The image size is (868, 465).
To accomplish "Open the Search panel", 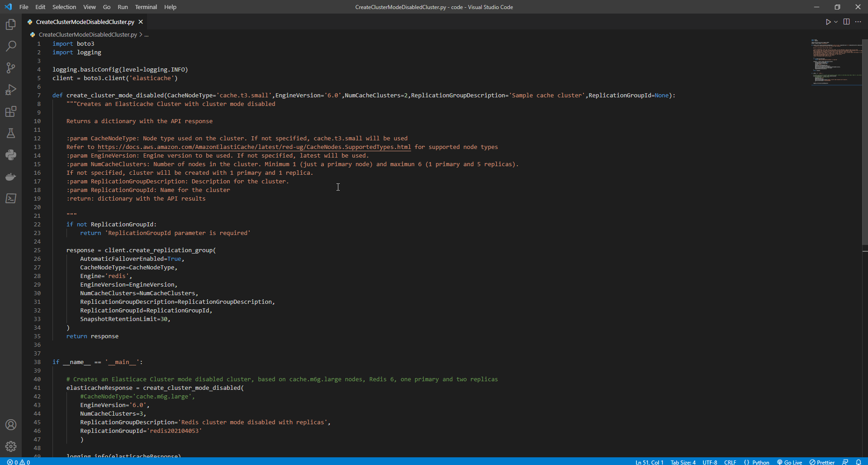I will pyautogui.click(x=11, y=46).
